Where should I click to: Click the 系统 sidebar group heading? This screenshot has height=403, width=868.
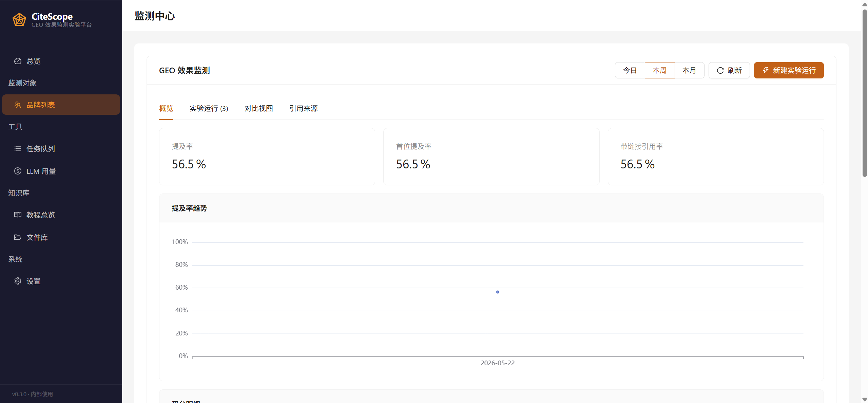(15, 259)
